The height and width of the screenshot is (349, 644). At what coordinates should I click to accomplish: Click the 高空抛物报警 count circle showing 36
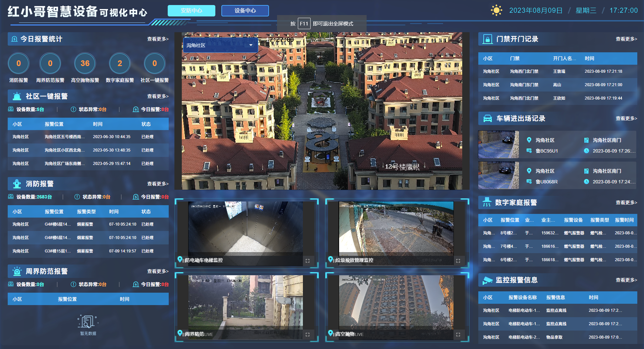pyautogui.click(x=85, y=63)
